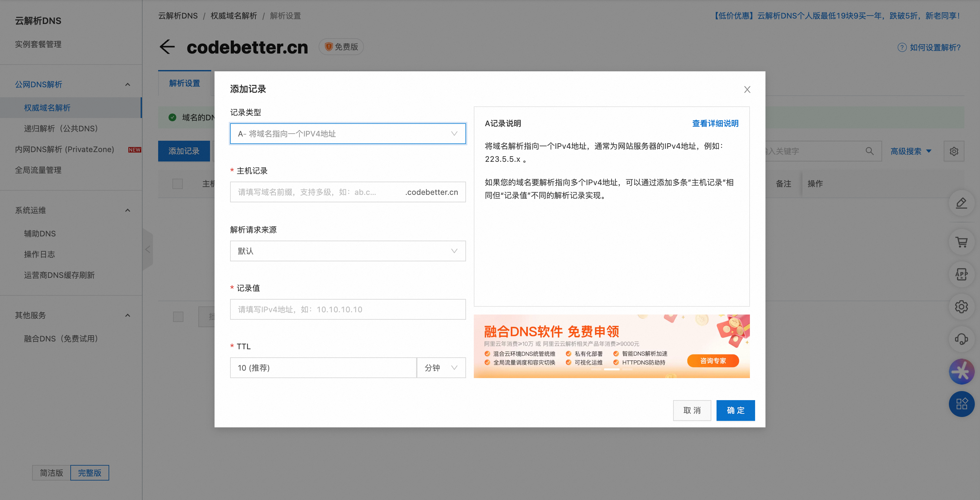This screenshot has width=980, height=500.
Task: Click the purple AI assistant icon
Action: (961, 371)
